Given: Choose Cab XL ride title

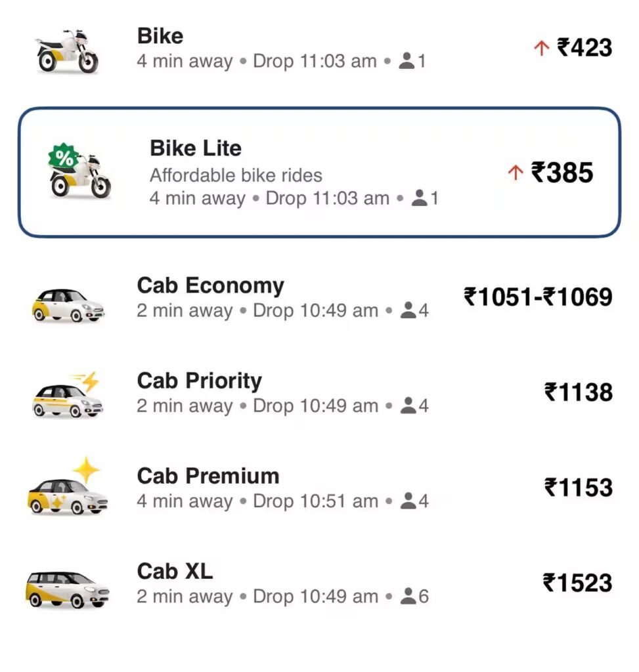Looking at the screenshot, I should click(175, 572).
